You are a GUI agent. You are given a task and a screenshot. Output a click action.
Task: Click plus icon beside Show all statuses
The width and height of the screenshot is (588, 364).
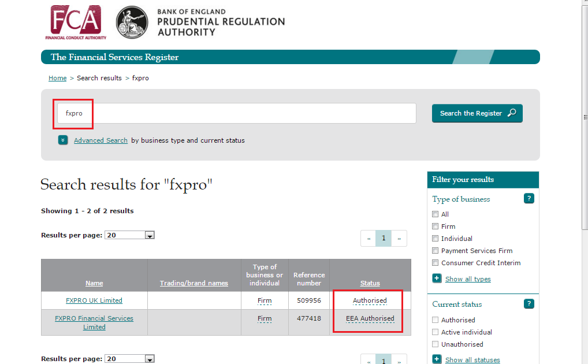tap(437, 359)
